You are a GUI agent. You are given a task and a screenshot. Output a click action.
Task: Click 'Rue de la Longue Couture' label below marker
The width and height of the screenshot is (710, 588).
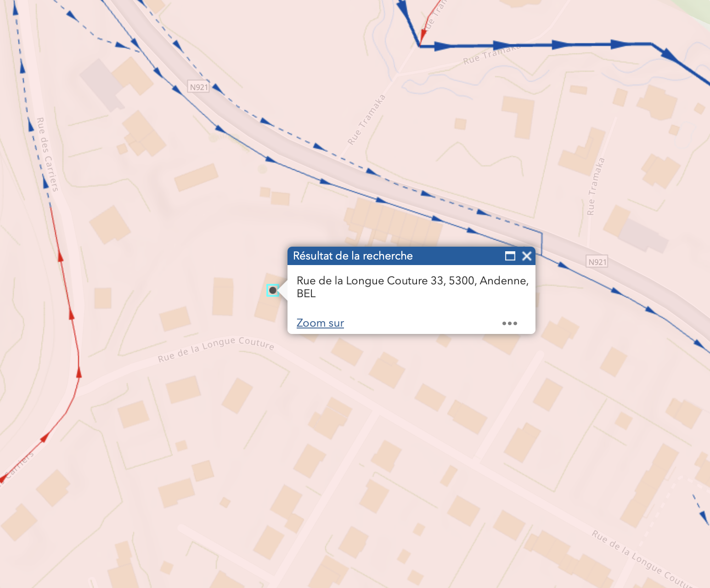click(216, 349)
